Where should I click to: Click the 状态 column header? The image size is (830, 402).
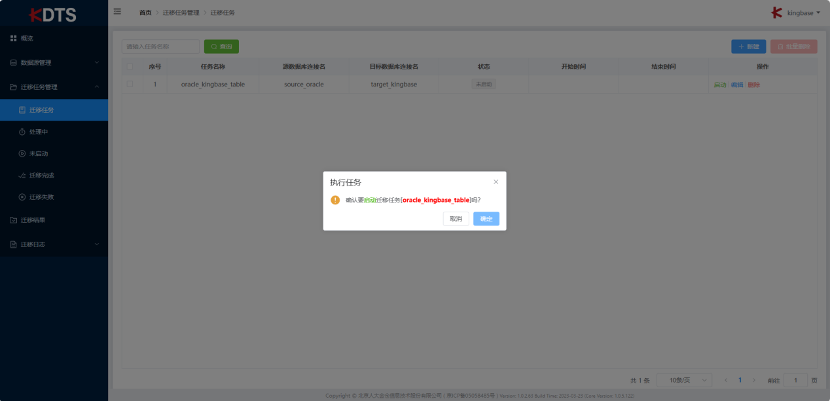tap(484, 67)
